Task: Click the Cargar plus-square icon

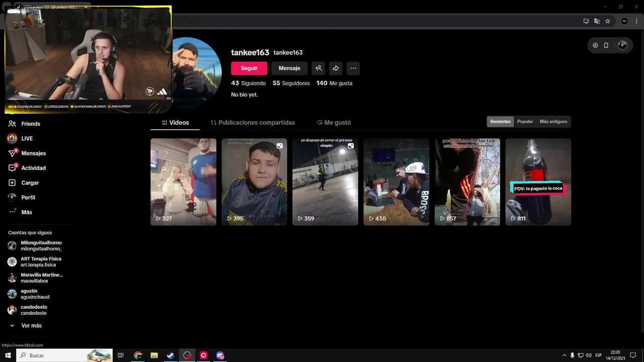Action: coord(12,183)
